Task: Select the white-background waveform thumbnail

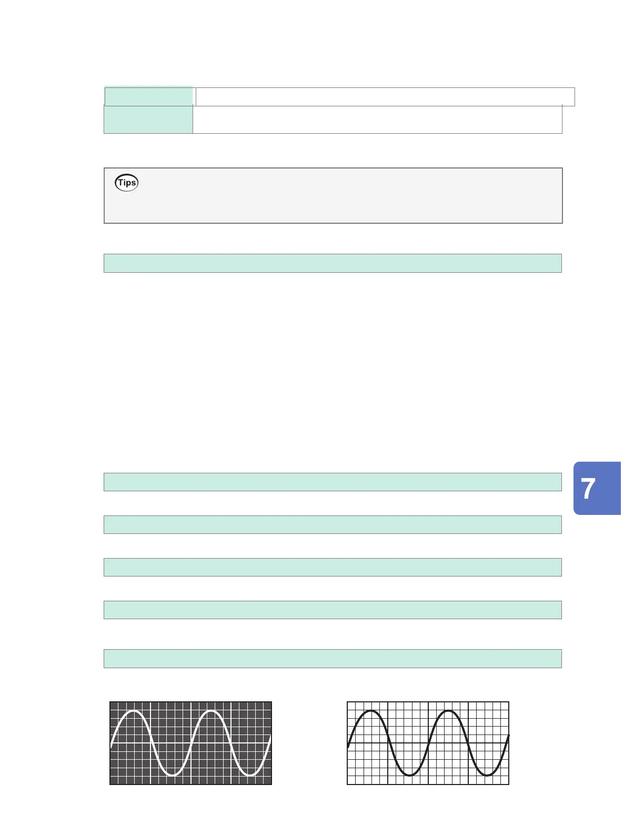Action: pos(428,743)
